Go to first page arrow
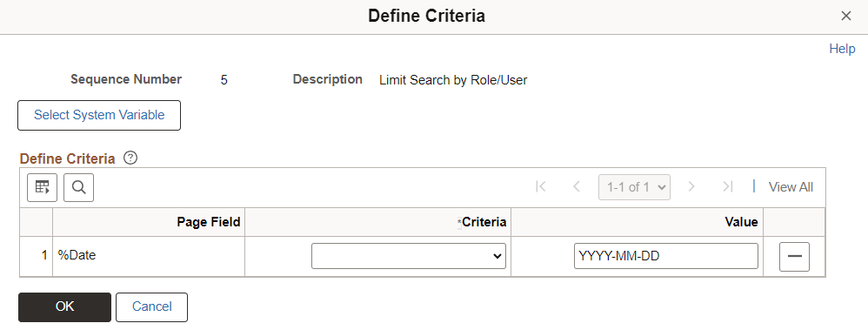This screenshot has width=868, height=330. [541, 187]
